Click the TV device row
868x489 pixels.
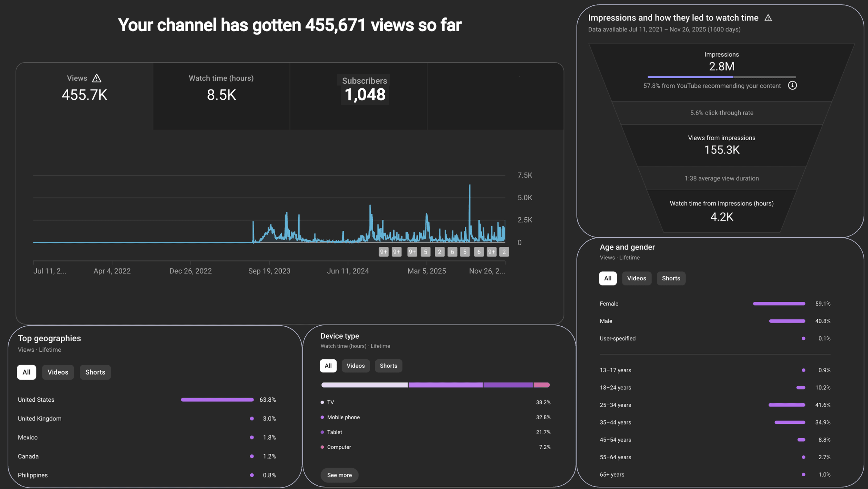click(435, 402)
